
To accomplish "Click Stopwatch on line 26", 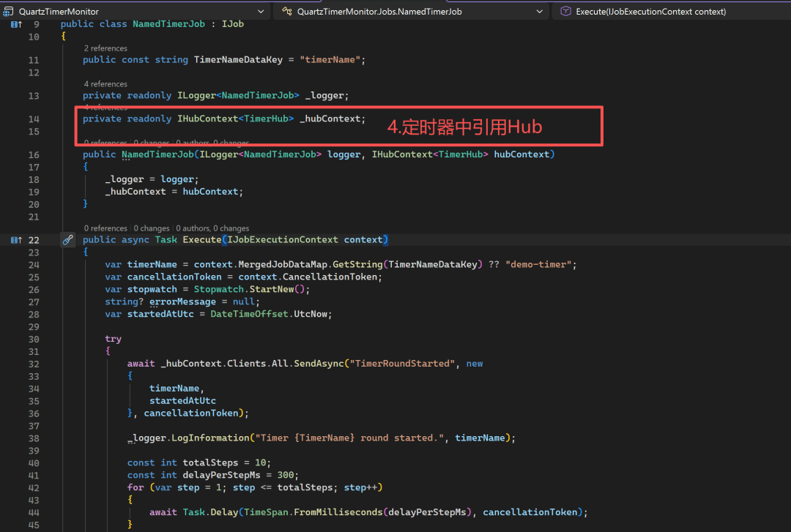I will click(218, 289).
